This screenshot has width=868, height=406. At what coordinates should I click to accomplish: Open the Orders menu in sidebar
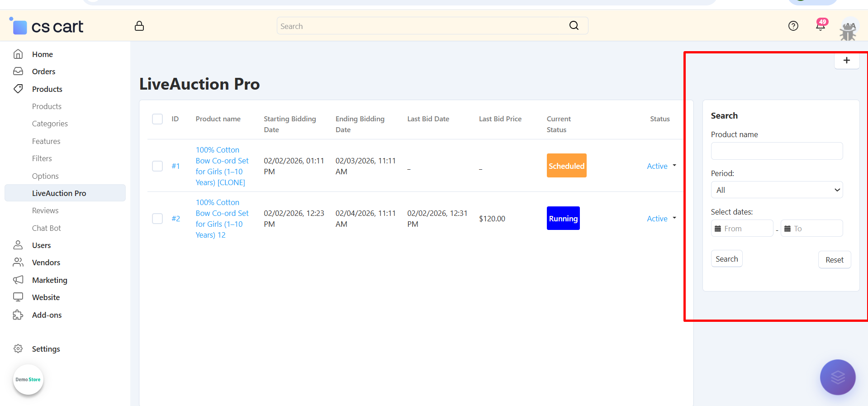(43, 72)
